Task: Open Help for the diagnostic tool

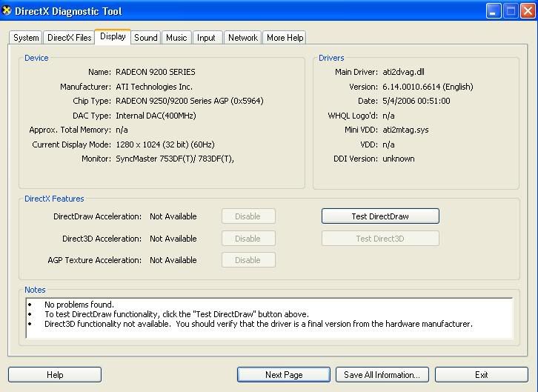Action: point(55,374)
